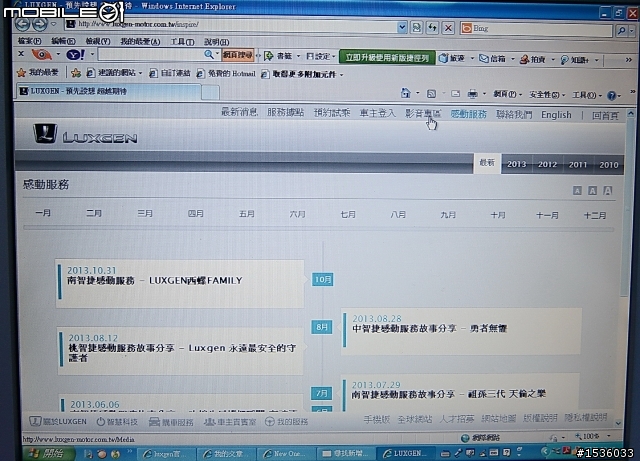The width and height of the screenshot is (640, 461).
Task: Click the Yahoo toolbar Y! icon
Action: [76, 54]
